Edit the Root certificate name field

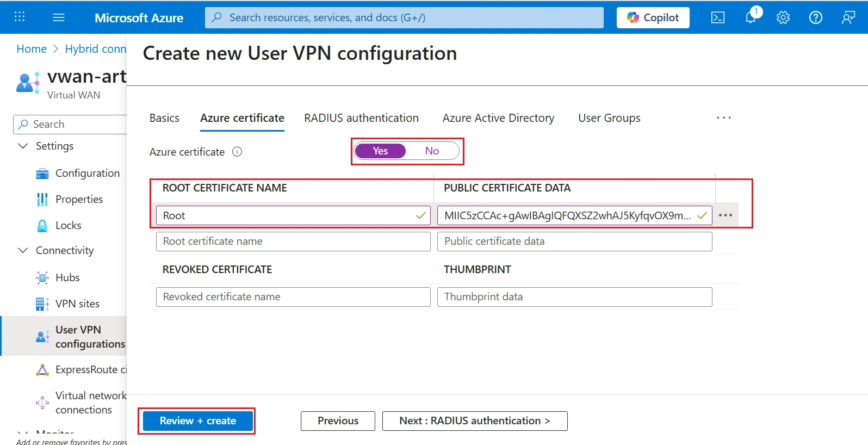(x=293, y=215)
